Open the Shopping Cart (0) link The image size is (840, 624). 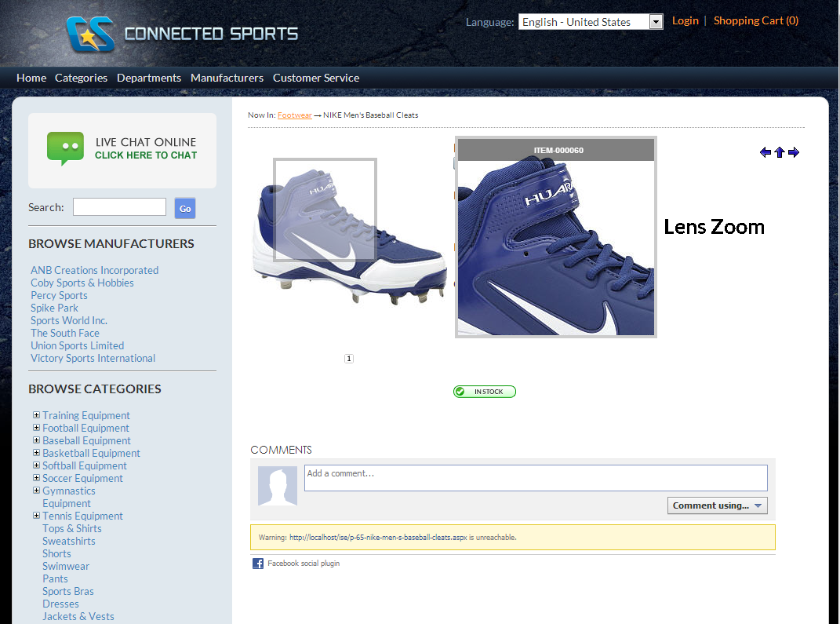coord(756,20)
